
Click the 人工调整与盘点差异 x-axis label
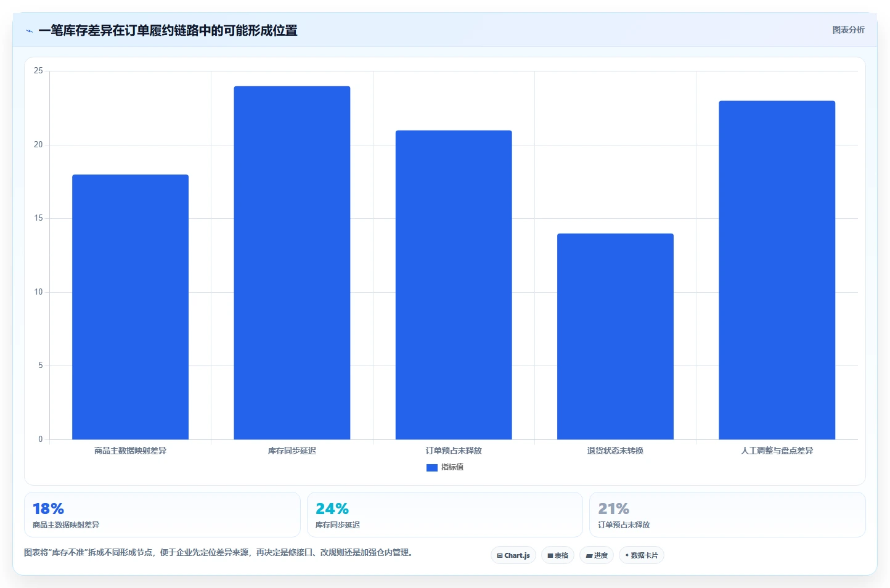[x=777, y=451]
